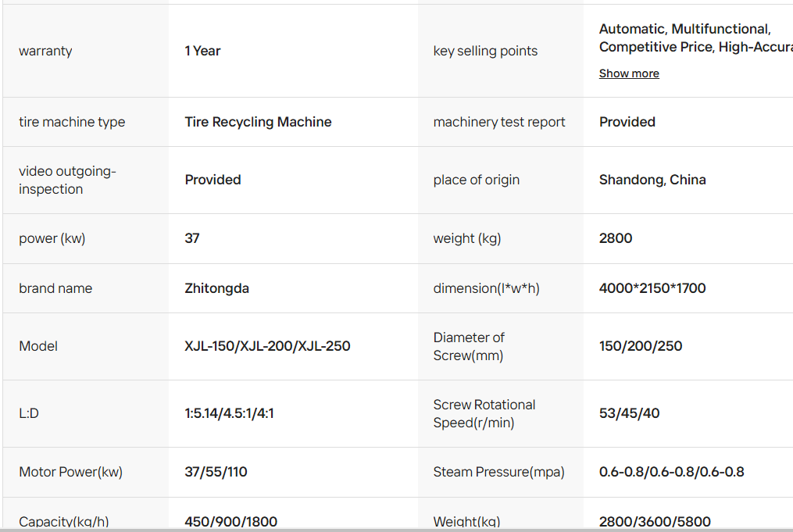
Task: Click the Weight(kg) value 2800/3600/5800
Action: (655, 521)
